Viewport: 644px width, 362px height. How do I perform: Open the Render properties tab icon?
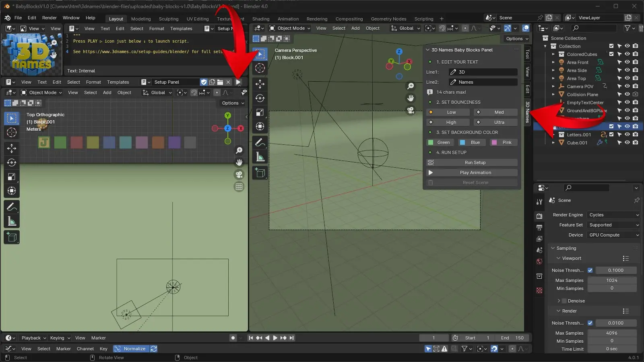click(x=539, y=216)
